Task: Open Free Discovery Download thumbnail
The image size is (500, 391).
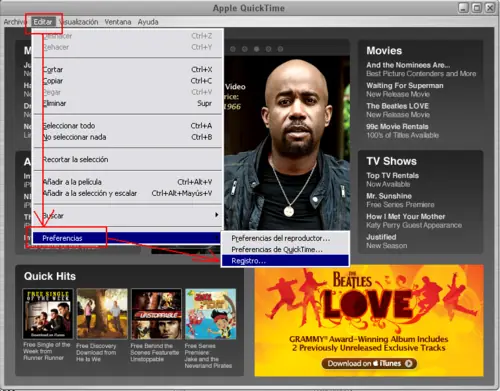Action: 102,314
